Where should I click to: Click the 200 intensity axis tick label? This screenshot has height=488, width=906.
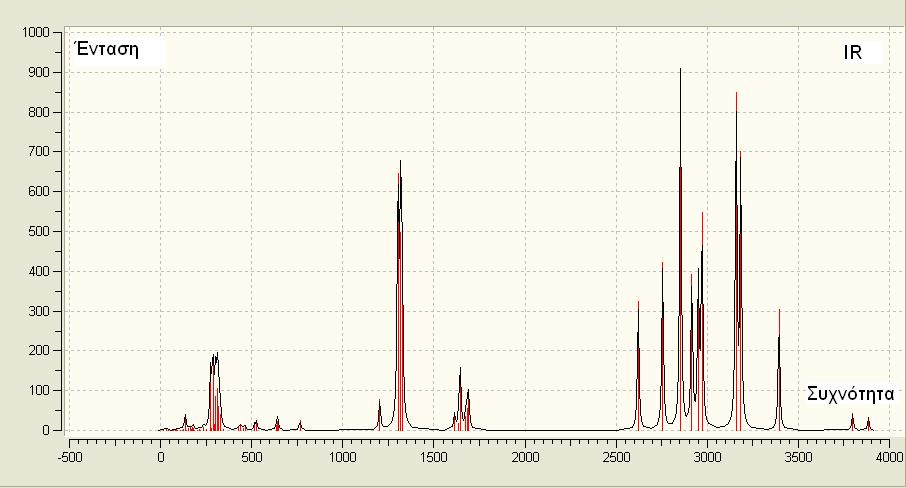click(39, 351)
